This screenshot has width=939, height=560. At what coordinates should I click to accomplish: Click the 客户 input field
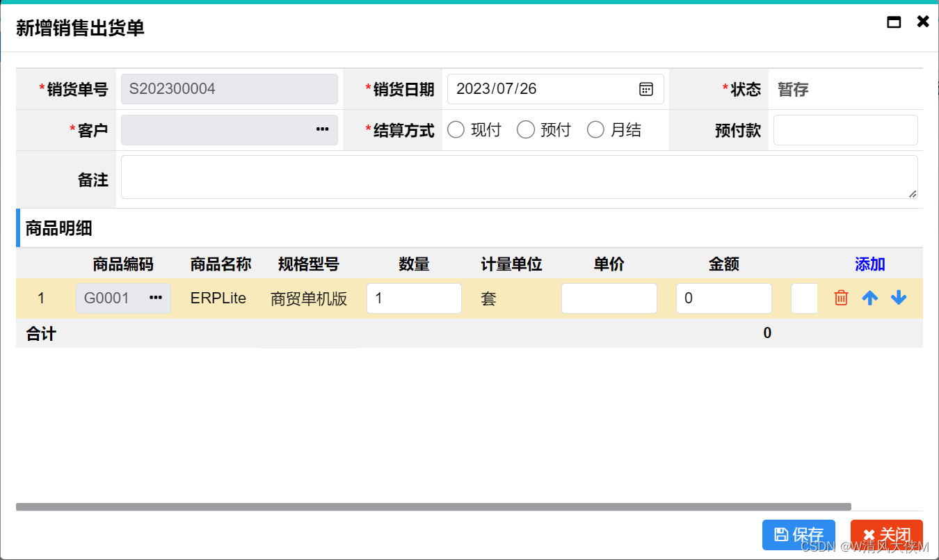tap(230, 130)
